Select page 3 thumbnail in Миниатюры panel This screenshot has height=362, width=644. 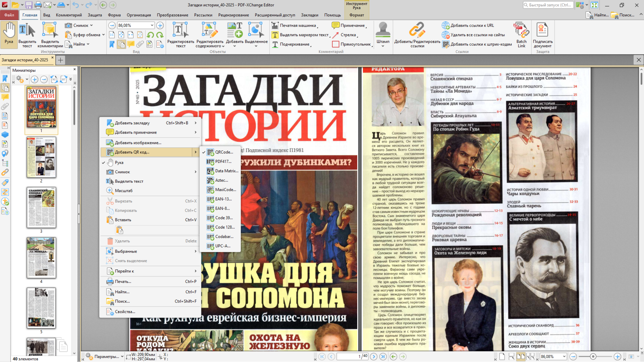pos(41,208)
